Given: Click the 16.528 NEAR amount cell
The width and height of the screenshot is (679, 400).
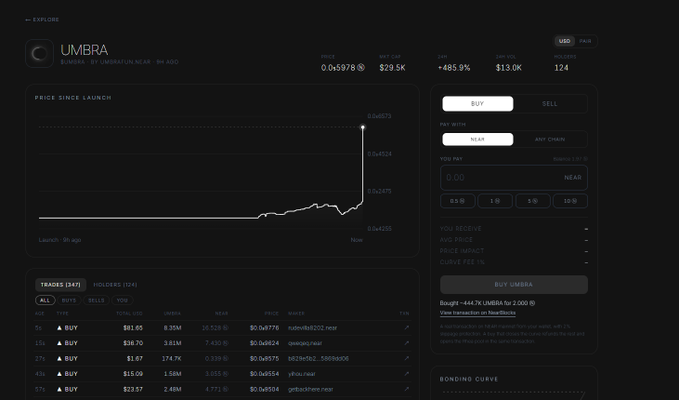Looking at the screenshot, I should [215, 328].
